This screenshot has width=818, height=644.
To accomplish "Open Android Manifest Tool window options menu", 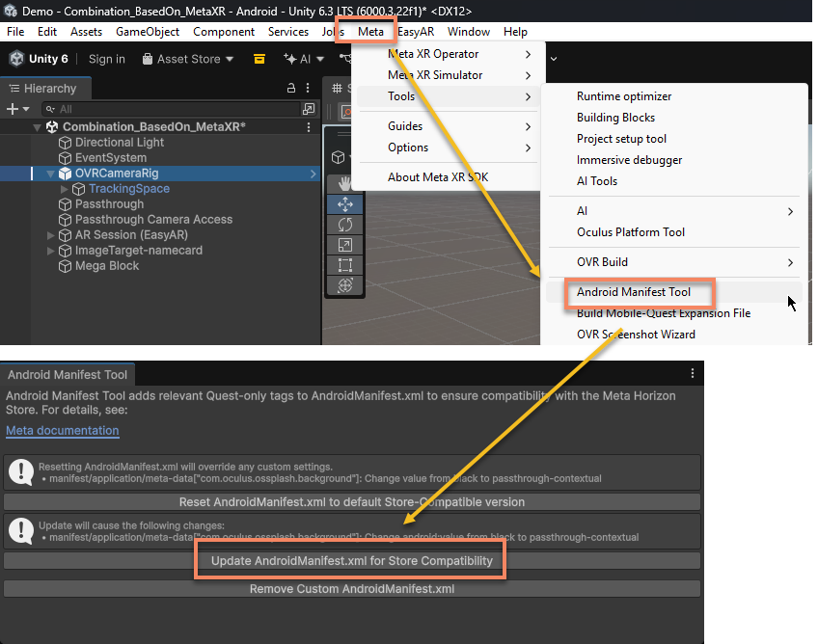I will (x=693, y=373).
